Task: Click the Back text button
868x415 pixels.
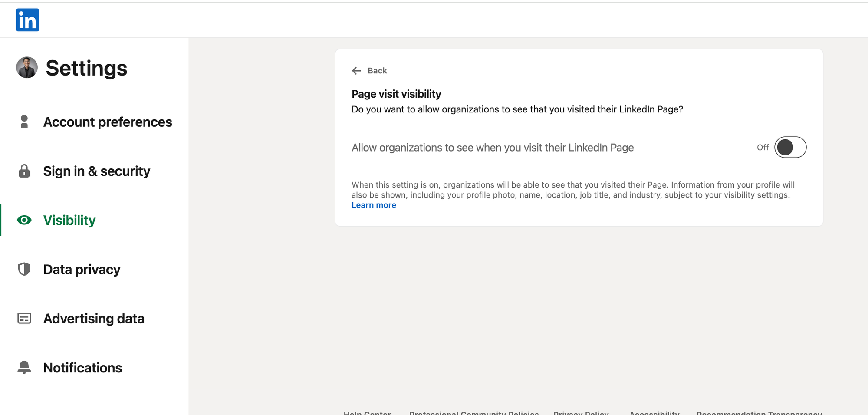Action: pyautogui.click(x=377, y=71)
